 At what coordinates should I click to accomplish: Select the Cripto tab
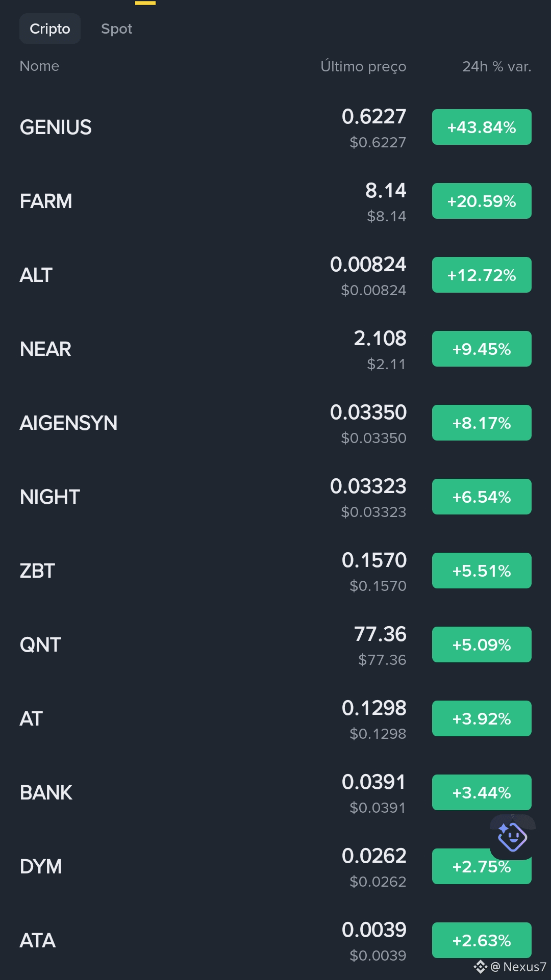click(x=50, y=29)
